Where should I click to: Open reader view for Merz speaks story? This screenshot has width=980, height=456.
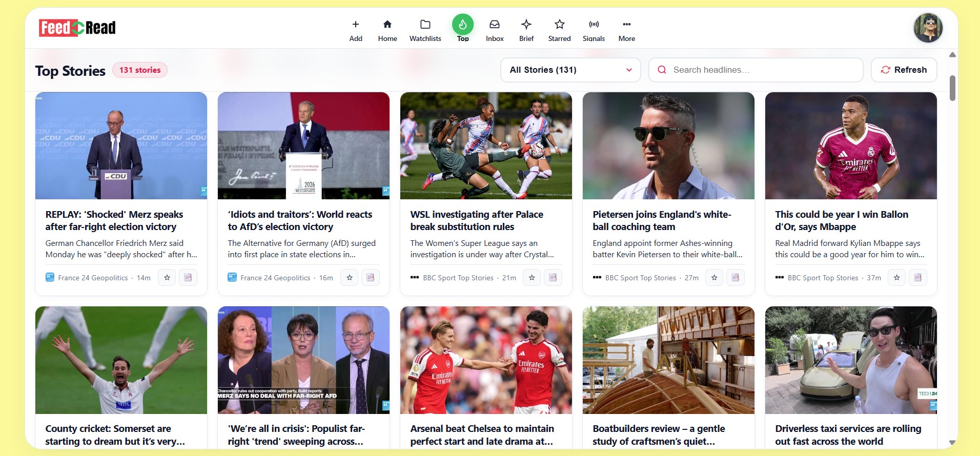coord(188,278)
